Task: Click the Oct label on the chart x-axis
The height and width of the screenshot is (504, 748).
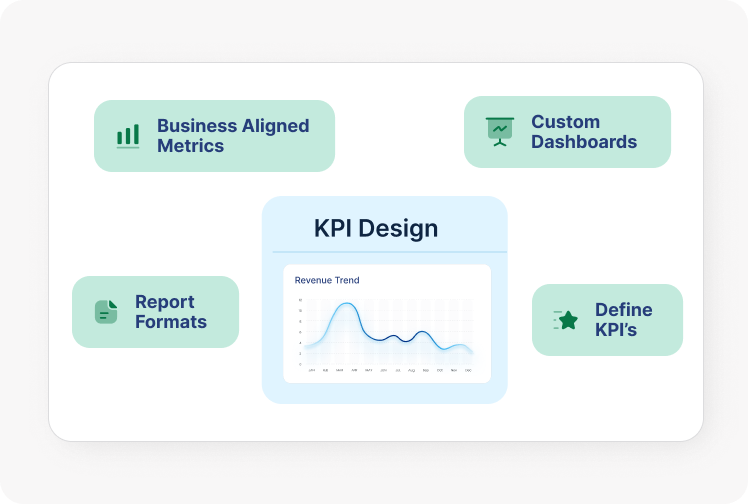Action: click(440, 370)
